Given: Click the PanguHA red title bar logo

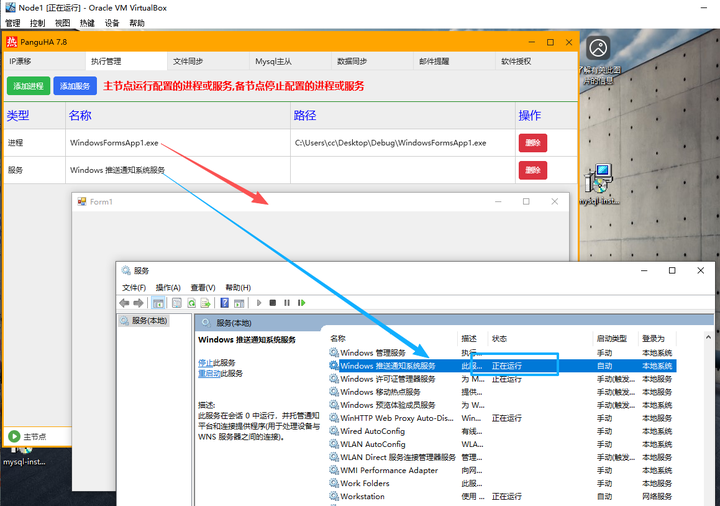Looking at the screenshot, I should coord(11,42).
